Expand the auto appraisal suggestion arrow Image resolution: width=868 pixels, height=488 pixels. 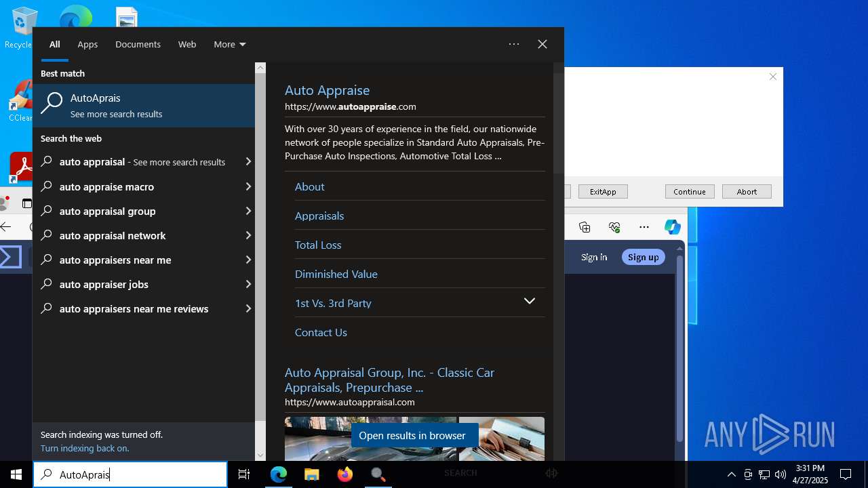pyautogui.click(x=248, y=162)
